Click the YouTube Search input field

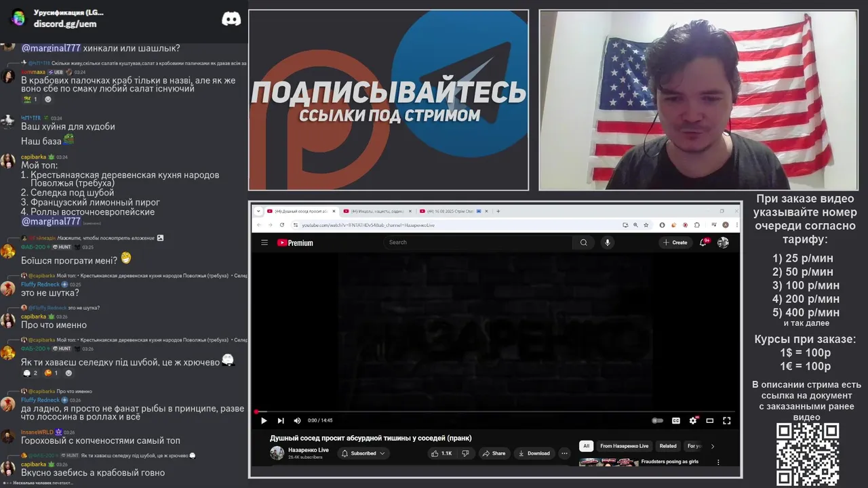(x=479, y=243)
